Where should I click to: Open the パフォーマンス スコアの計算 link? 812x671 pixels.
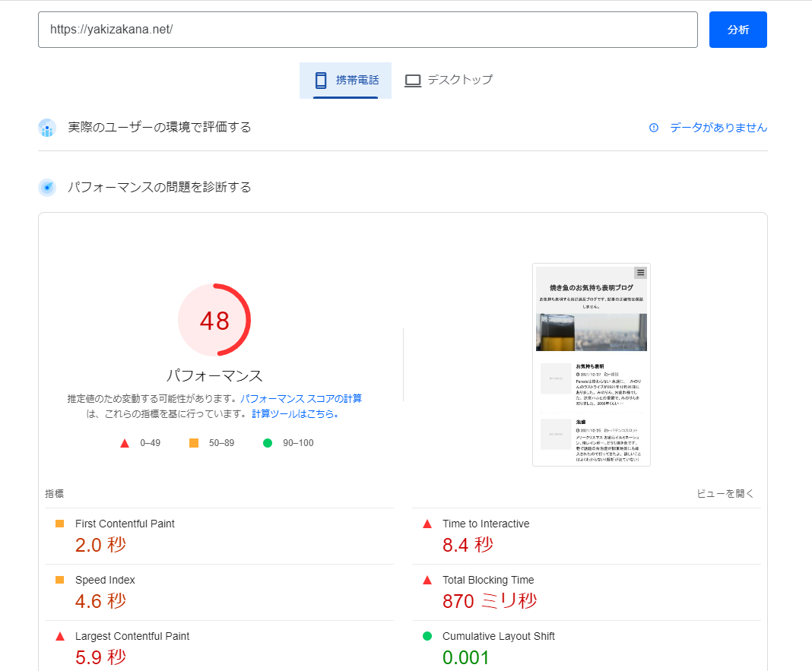(301, 399)
